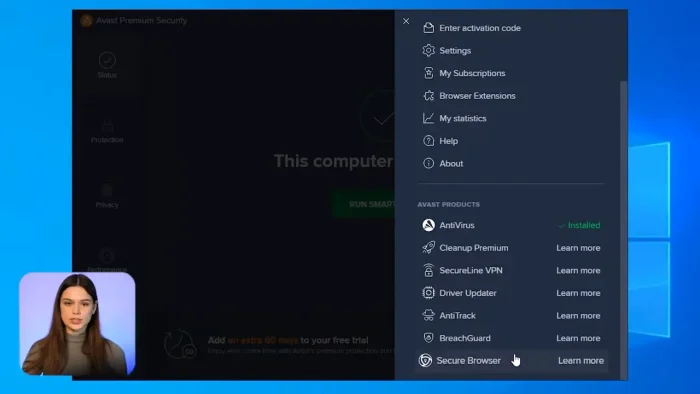
Task: Select Secure Browser product name
Action: click(x=468, y=361)
